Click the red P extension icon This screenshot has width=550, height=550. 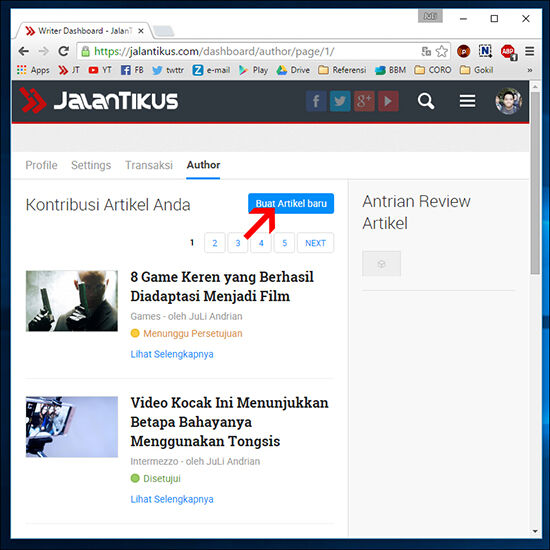pyautogui.click(x=464, y=52)
